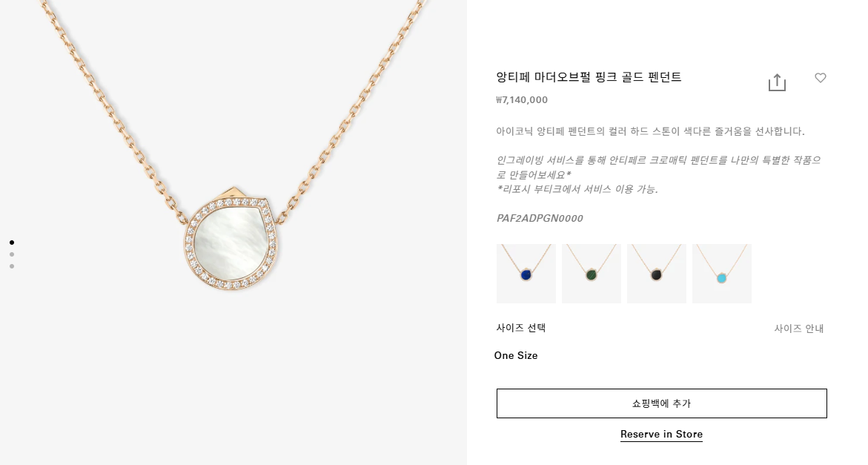Show the third image carousel dot
868x465 pixels.
point(12,266)
